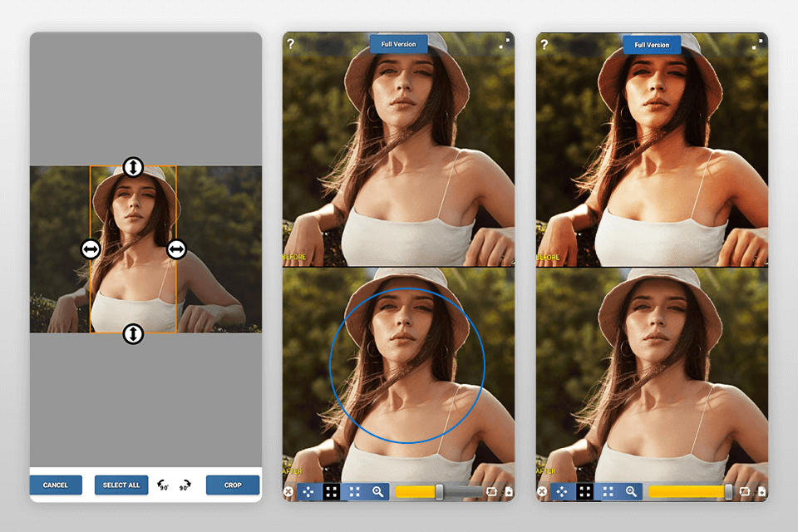Rotate image 90° counterclockwise in crop panel
The width and height of the screenshot is (798, 532).
click(x=163, y=485)
